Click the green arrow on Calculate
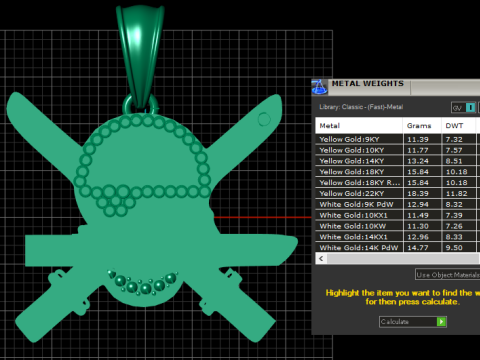480x360 pixels. point(441,322)
